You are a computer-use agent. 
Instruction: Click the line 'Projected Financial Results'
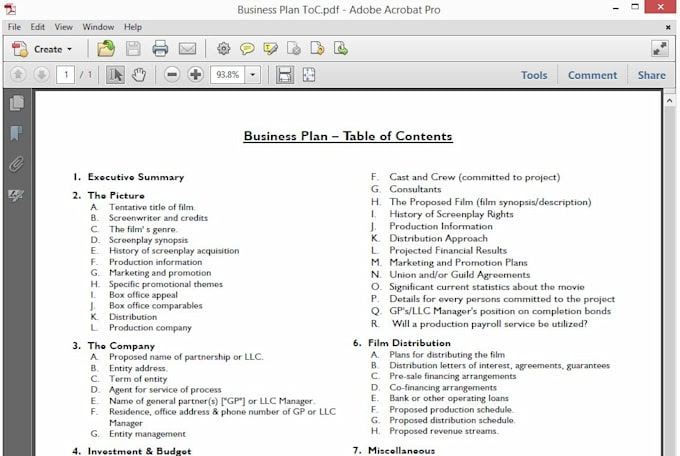[448, 250]
